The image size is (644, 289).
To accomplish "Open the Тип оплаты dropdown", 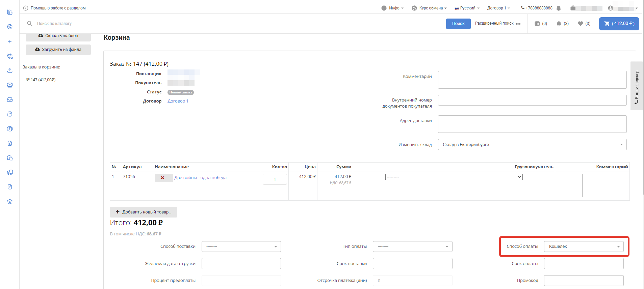I will (x=412, y=247).
